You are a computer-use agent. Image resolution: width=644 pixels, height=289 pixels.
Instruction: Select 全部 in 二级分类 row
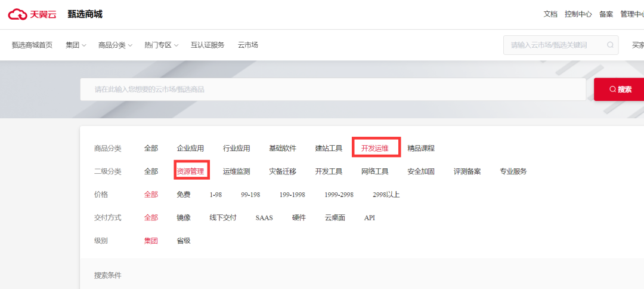click(x=151, y=171)
